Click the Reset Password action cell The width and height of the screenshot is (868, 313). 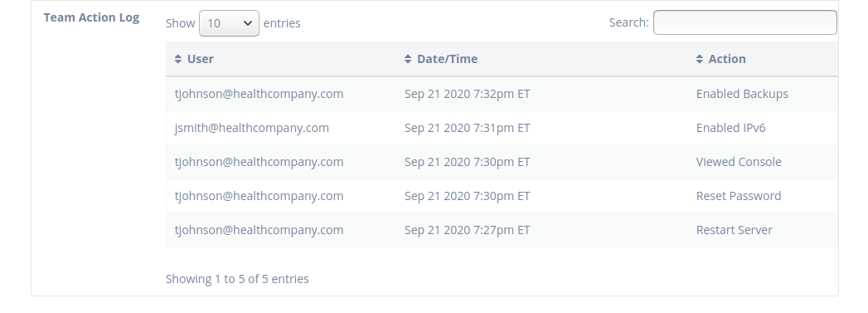739,196
